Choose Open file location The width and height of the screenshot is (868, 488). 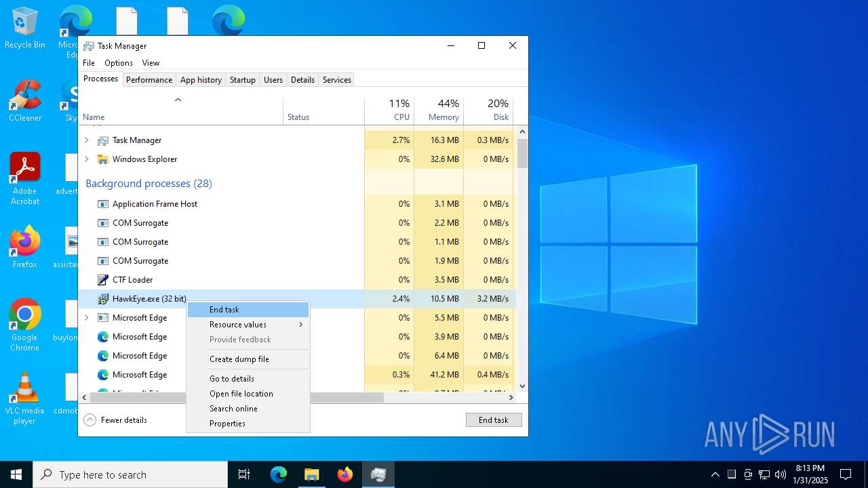(x=248, y=394)
